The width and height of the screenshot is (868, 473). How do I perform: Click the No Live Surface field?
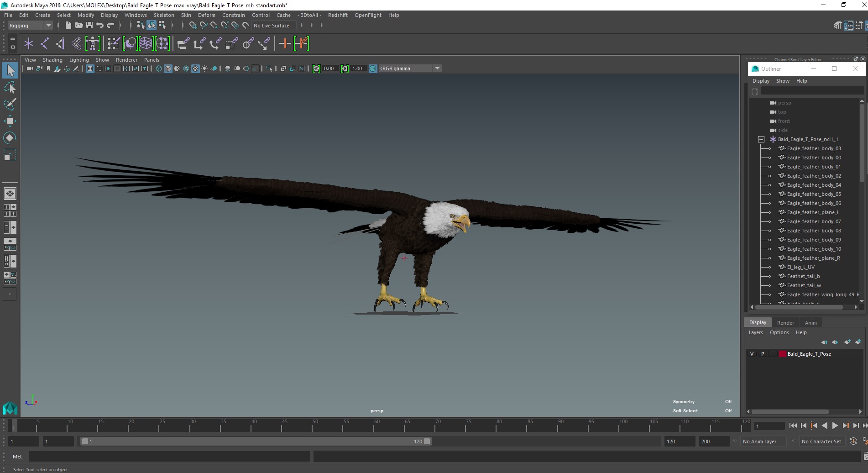275,26
